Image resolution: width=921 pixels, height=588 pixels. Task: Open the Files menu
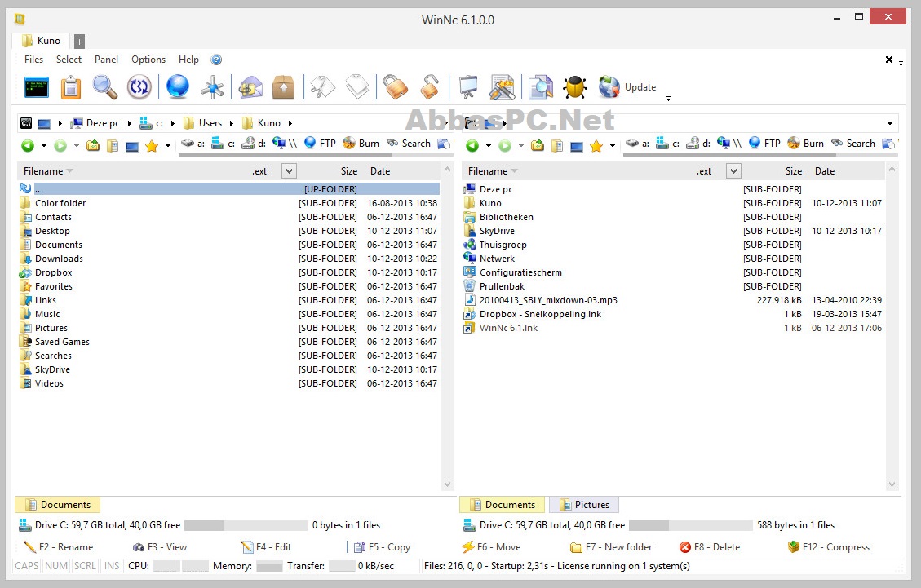tap(33, 60)
